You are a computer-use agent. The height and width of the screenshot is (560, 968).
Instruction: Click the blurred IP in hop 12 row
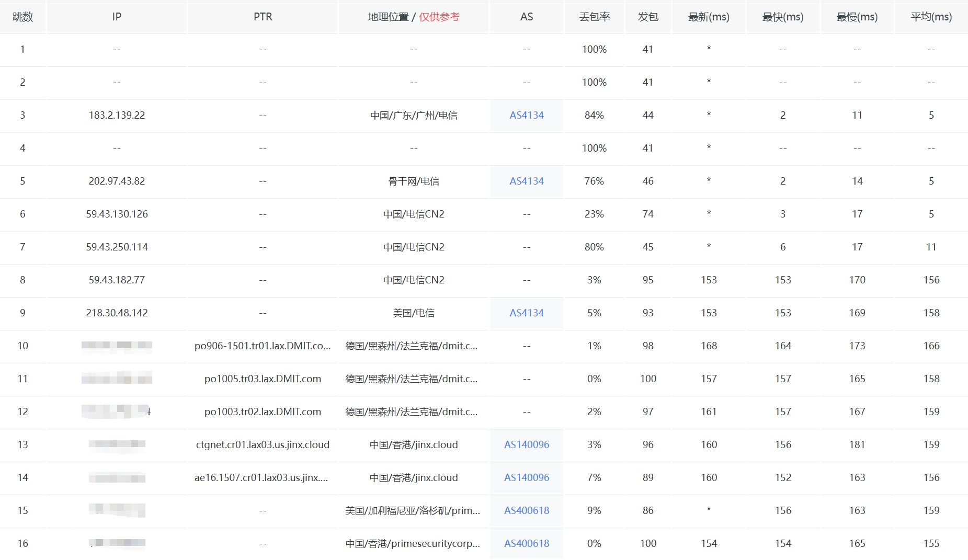(116, 411)
